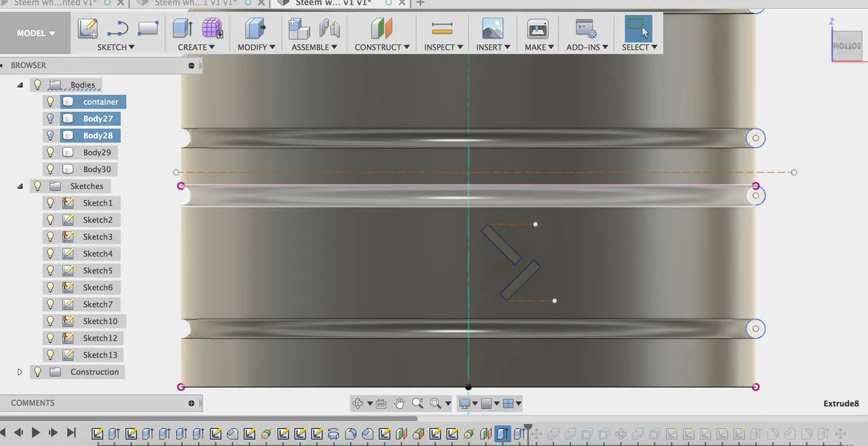The image size is (868, 446).
Task: Select the Create Sketch tool icon
Action: (88, 28)
